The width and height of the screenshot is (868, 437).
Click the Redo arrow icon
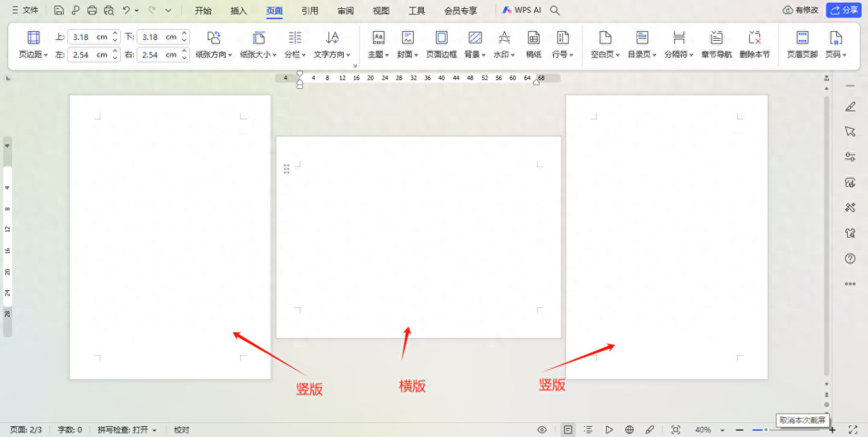(x=151, y=10)
